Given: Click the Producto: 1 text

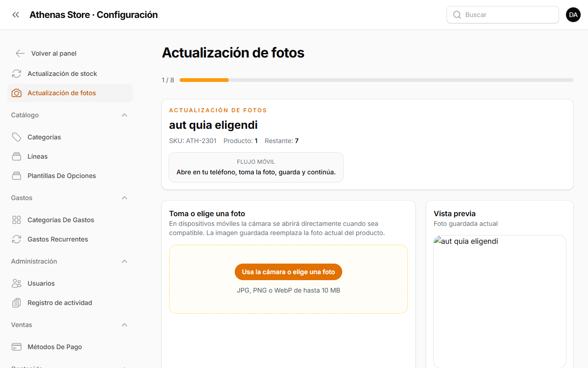Looking at the screenshot, I should (241, 141).
